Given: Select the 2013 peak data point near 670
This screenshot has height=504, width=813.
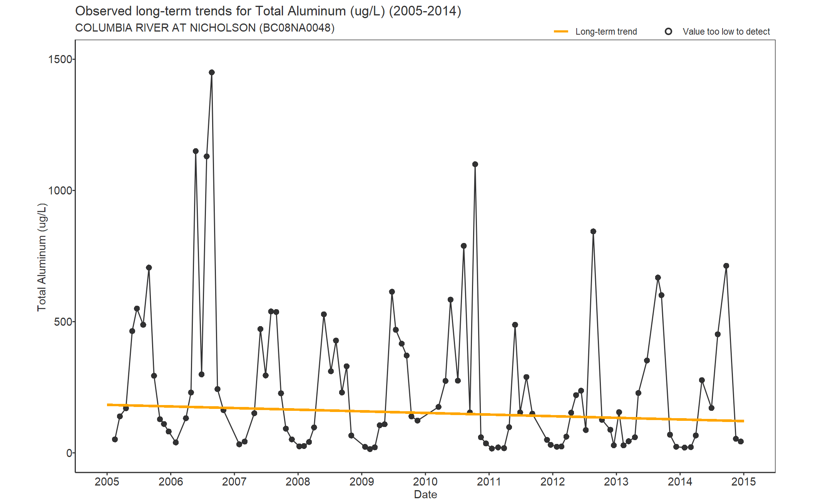Looking at the screenshot, I should (658, 278).
